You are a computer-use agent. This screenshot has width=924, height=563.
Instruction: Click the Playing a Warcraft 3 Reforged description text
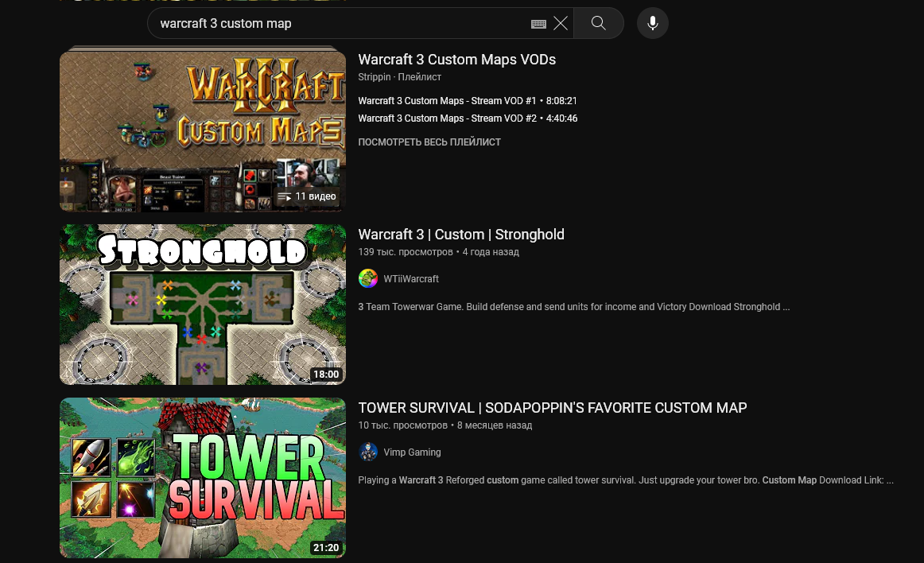pyautogui.click(x=626, y=480)
